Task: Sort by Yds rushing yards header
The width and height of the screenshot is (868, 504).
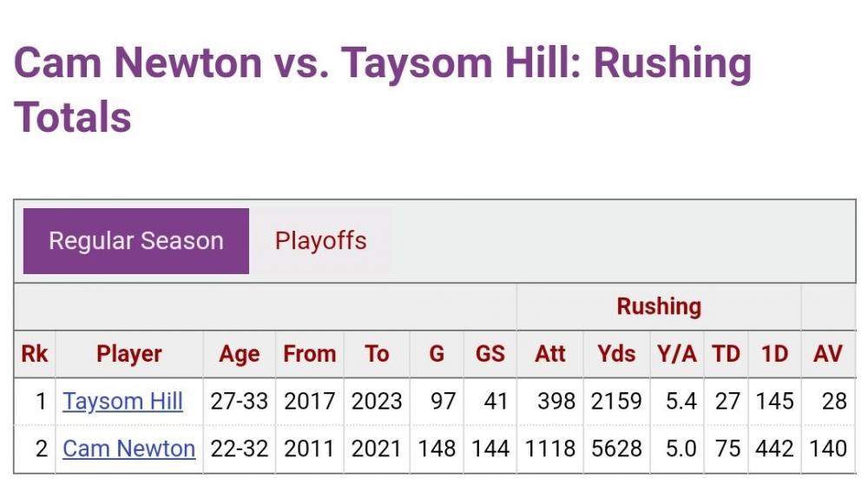Action: 616,354
